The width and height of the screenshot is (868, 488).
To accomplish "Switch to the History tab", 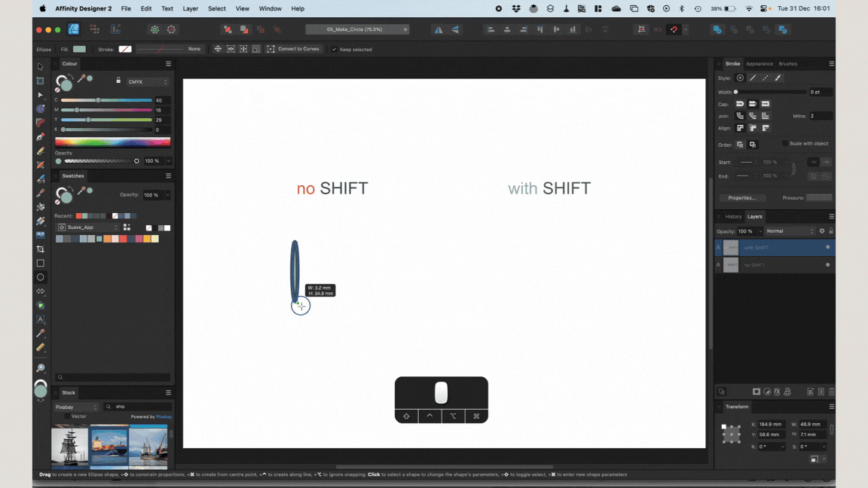I will pyautogui.click(x=733, y=216).
